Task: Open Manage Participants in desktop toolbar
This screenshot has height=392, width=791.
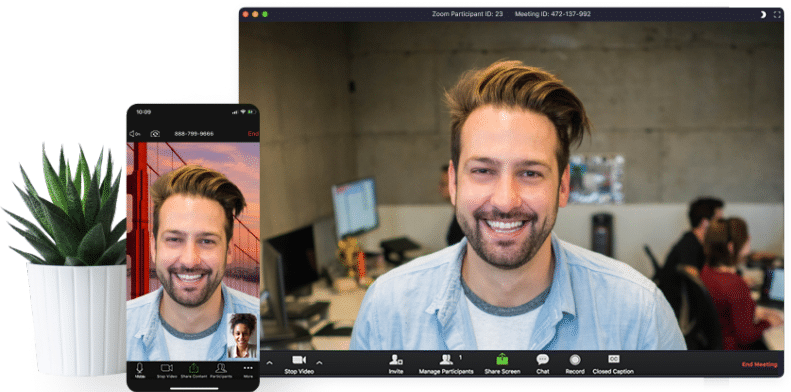Action: point(446,364)
